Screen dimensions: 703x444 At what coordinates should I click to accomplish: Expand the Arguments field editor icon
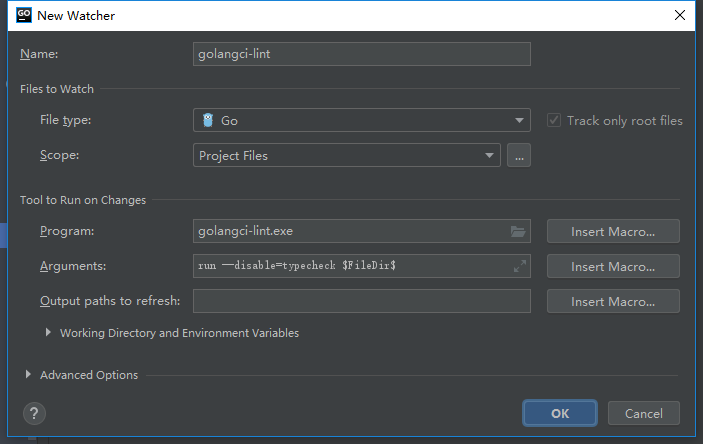click(520, 266)
